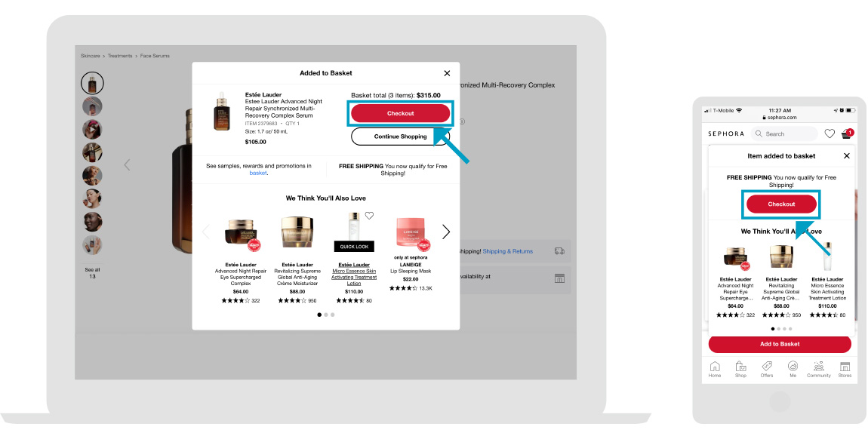Open the Me tab on the phone
Viewport: 868px width, 436px height.
coord(793,369)
